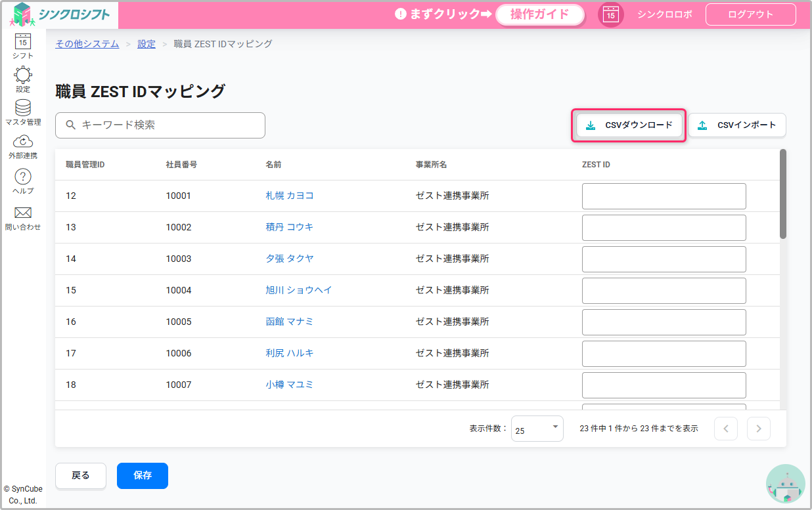Click ZEST ID field for 札幌 カヨコ
This screenshot has height=510, width=812.
tap(664, 196)
